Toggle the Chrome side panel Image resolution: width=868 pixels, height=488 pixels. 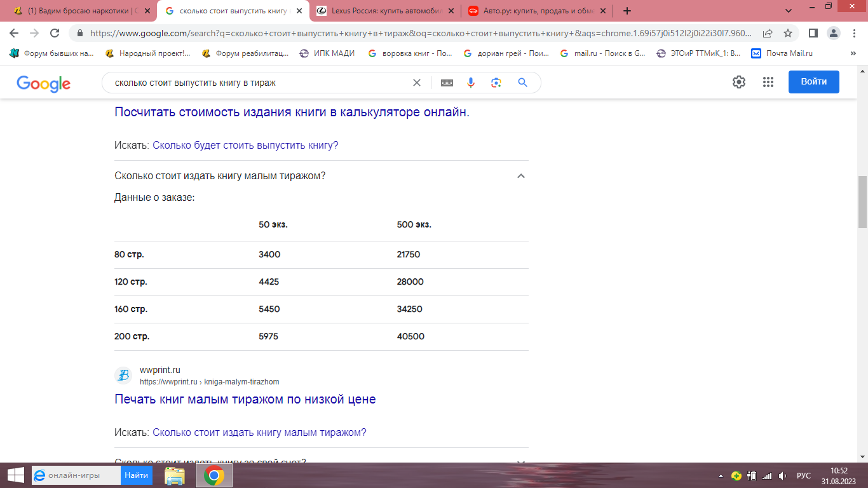click(813, 33)
